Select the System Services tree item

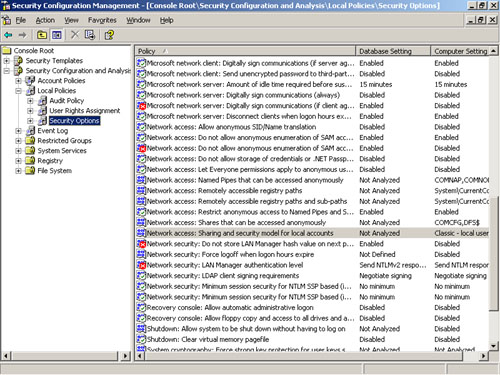point(62,151)
